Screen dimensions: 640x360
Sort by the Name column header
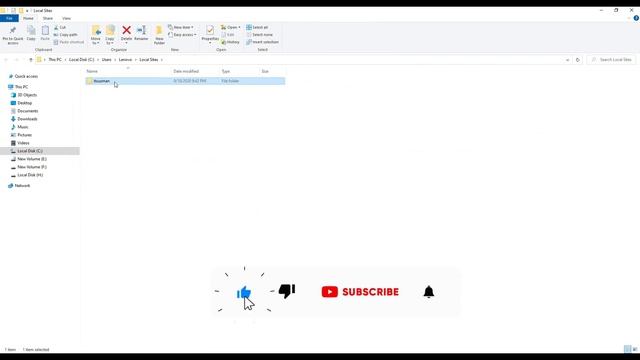click(92, 71)
